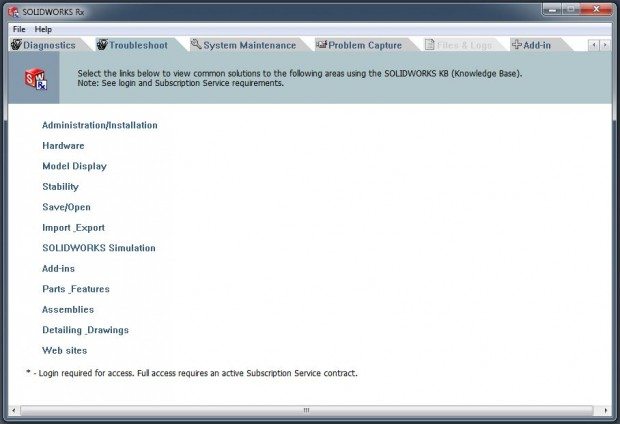Viewport: 620px width, 424px height.
Task: Click the Add-in tab plus icon
Action: 517,45
